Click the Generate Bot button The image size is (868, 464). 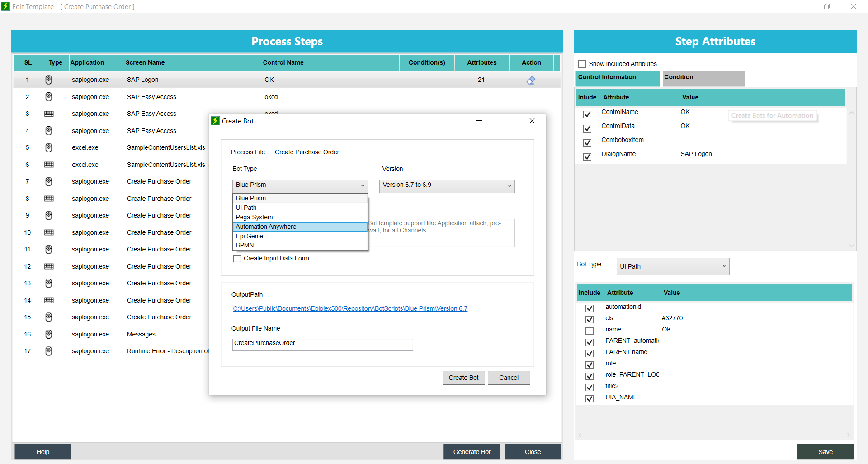click(472, 452)
